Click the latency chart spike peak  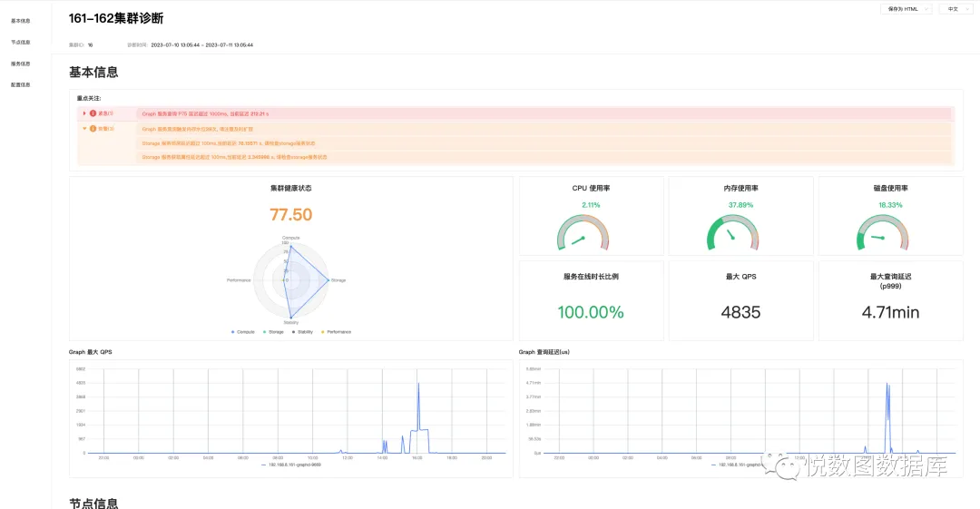coord(887,383)
